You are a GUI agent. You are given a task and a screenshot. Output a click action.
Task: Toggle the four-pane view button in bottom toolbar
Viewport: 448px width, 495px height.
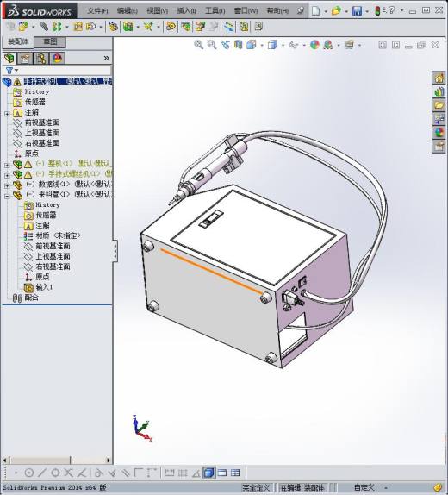pos(235,473)
